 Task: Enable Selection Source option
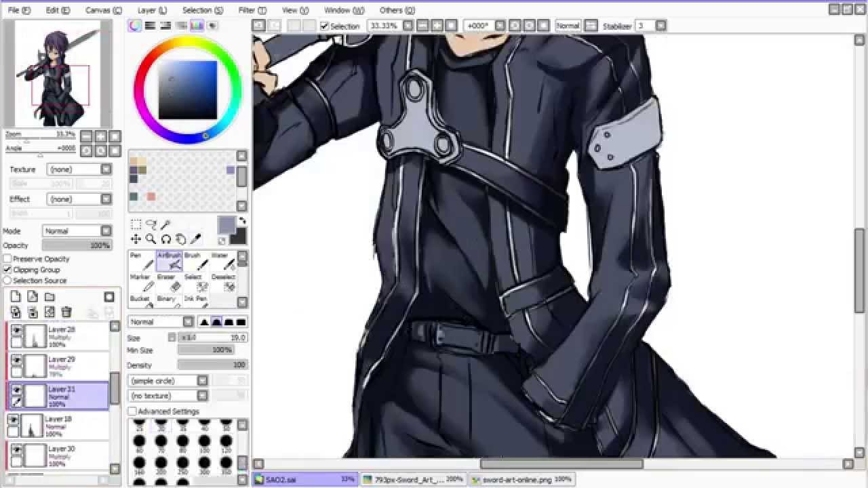pyautogui.click(x=7, y=281)
